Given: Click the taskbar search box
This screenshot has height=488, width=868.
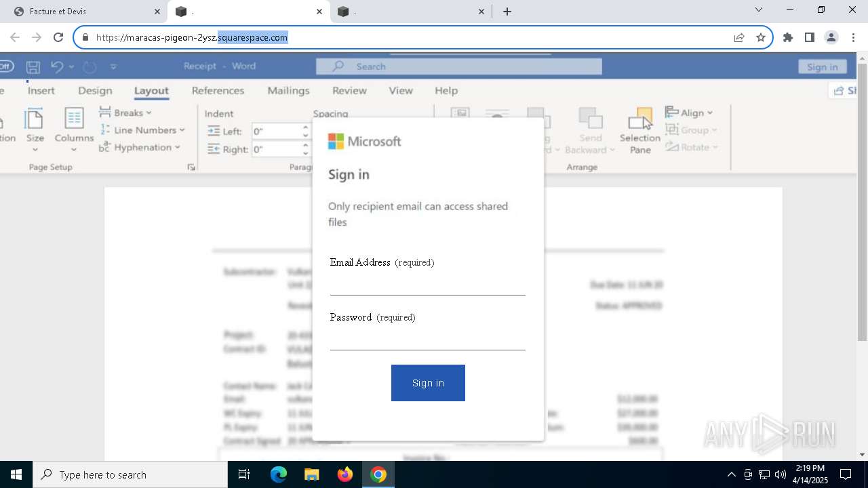Looking at the screenshot, I should tap(130, 474).
